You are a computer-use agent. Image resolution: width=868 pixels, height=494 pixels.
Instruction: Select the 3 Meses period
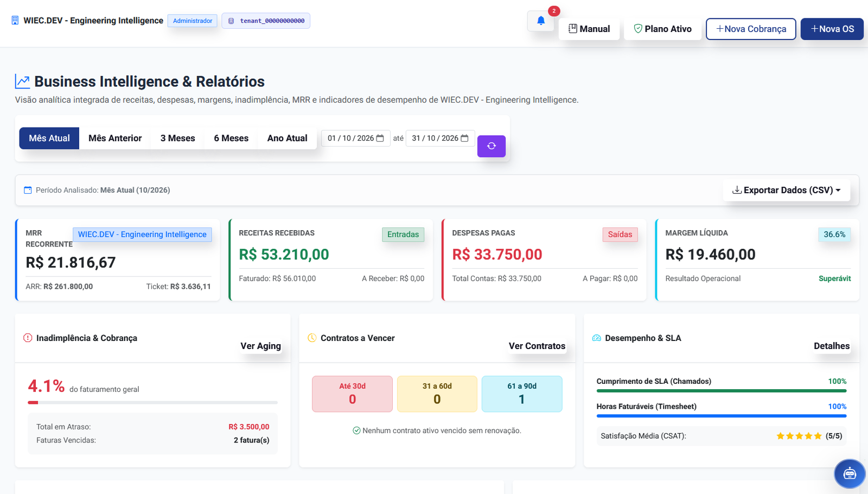click(x=177, y=138)
